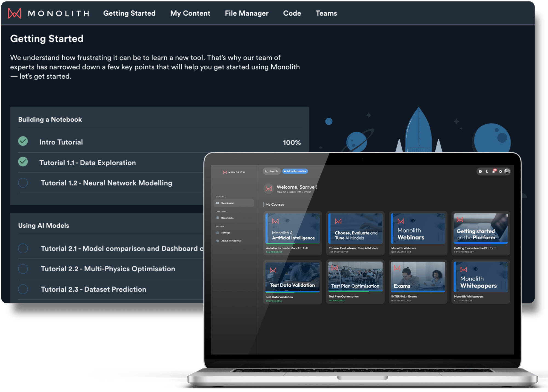
Task: Click green checkmark beside Intro Tutorial
Action: pyautogui.click(x=23, y=141)
